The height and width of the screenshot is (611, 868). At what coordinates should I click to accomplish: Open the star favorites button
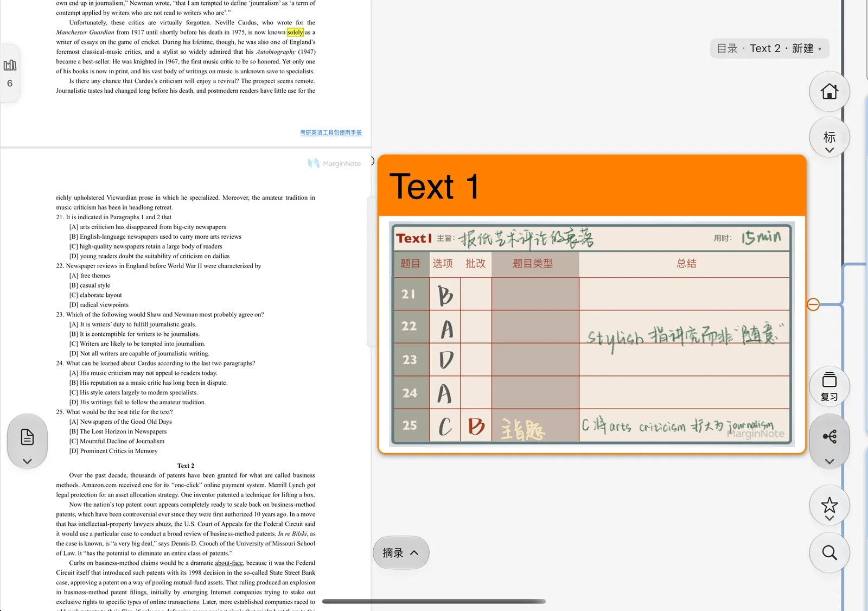pos(829,505)
